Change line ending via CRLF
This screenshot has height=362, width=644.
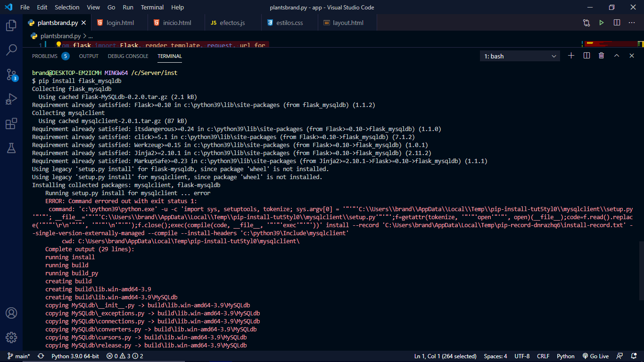543,356
